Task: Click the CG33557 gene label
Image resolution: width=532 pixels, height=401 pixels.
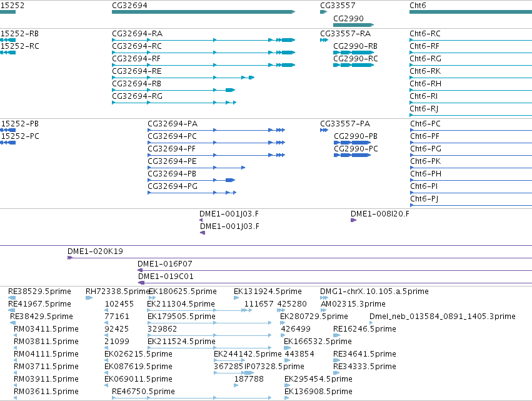Action: click(x=338, y=6)
